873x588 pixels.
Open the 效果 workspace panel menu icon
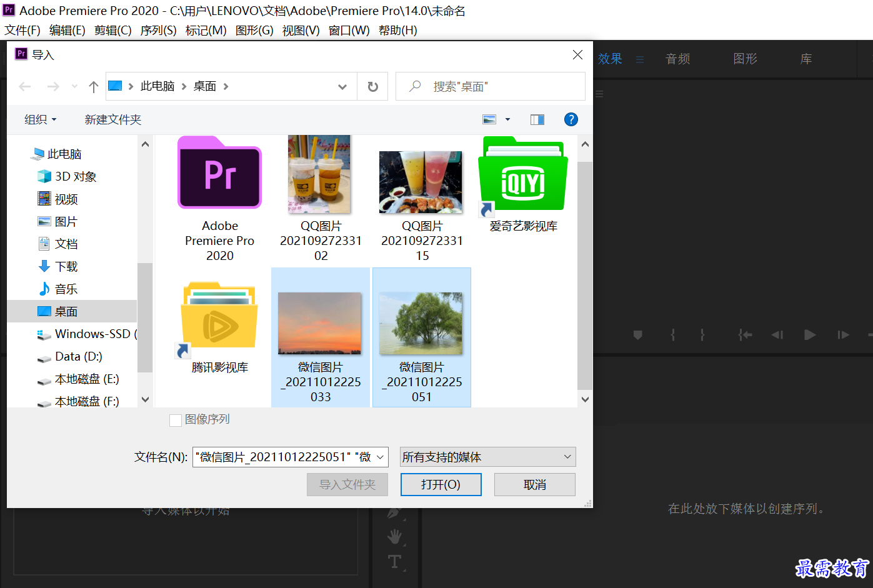point(640,59)
